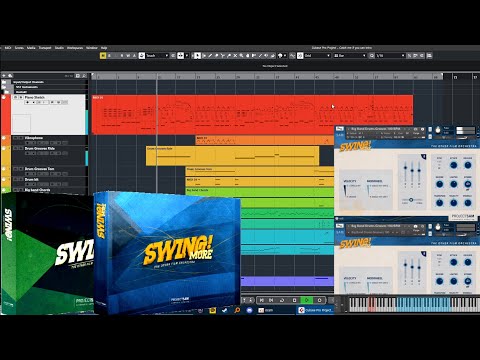Open Discord from the Windows taskbar

pyautogui.click(x=249, y=310)
